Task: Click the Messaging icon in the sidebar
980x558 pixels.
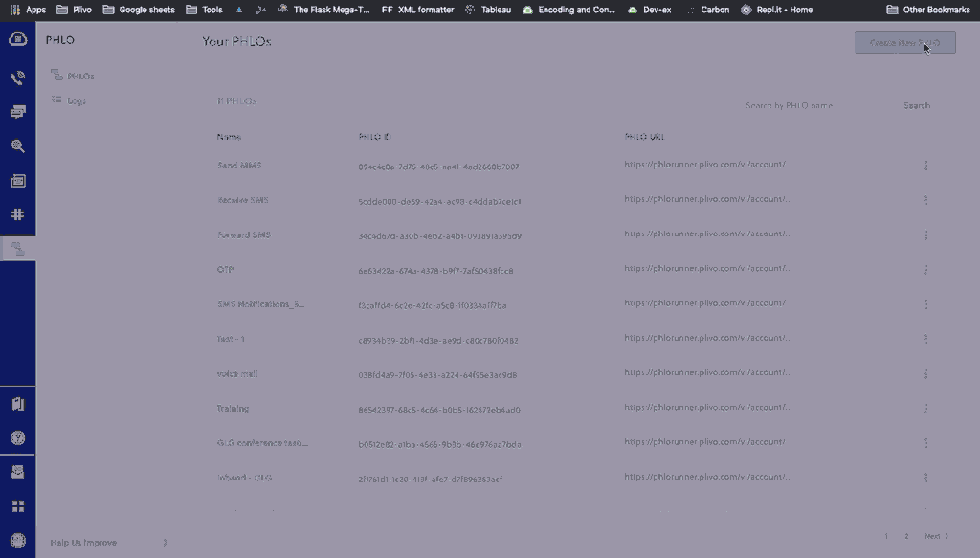Action: point(17,110)
